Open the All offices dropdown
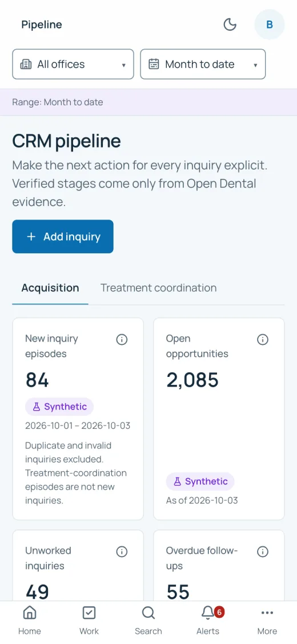The image size is (297, 644). [x=73, y=64]
